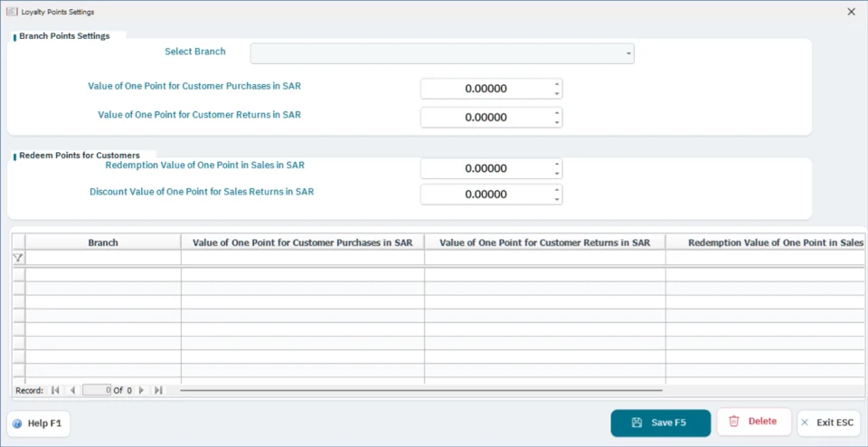Click the grid filter row funnel icon
The height and width of the screenshot is (447, 868).
[18, 258]
